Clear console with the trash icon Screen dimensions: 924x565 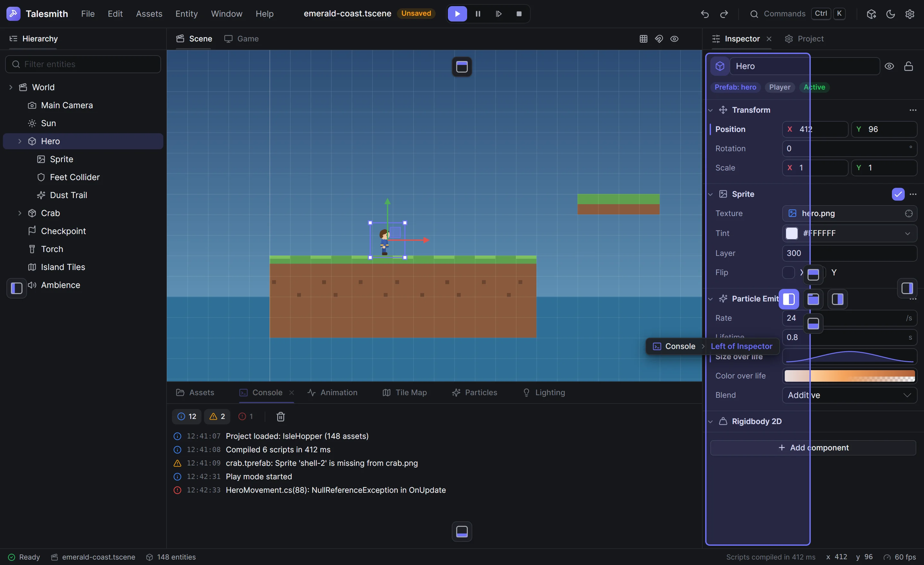tap(280, 416)
